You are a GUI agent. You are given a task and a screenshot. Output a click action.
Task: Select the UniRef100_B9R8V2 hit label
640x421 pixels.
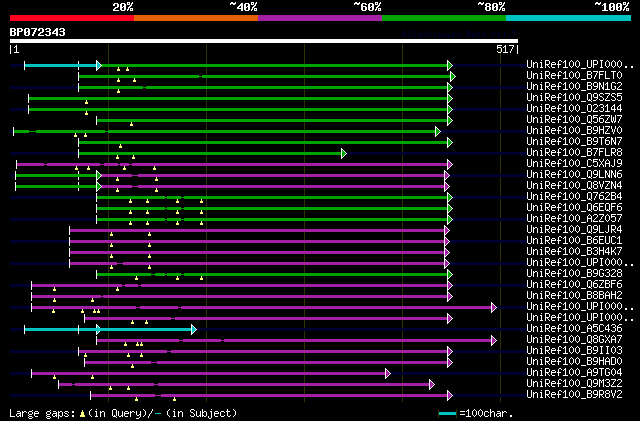coord(574,395)
